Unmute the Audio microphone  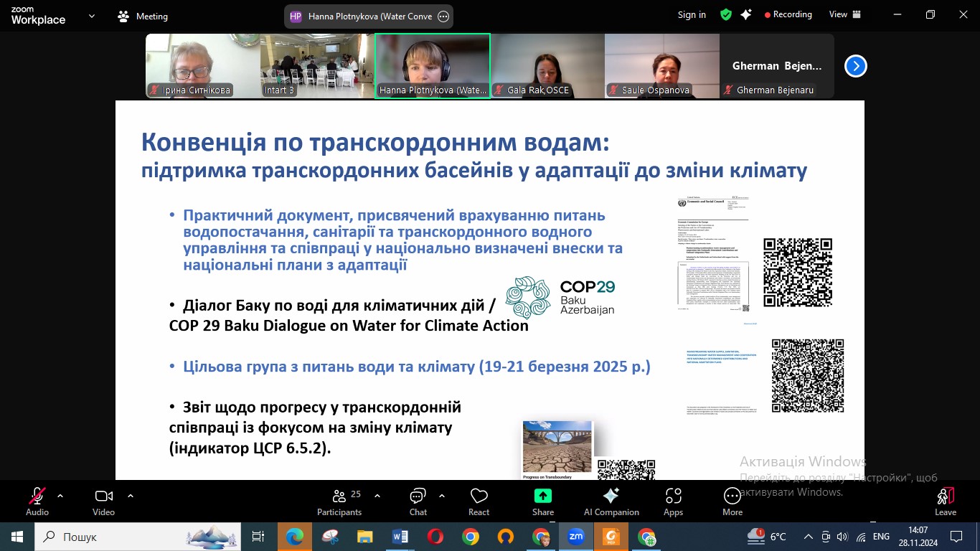coord(37,501)
